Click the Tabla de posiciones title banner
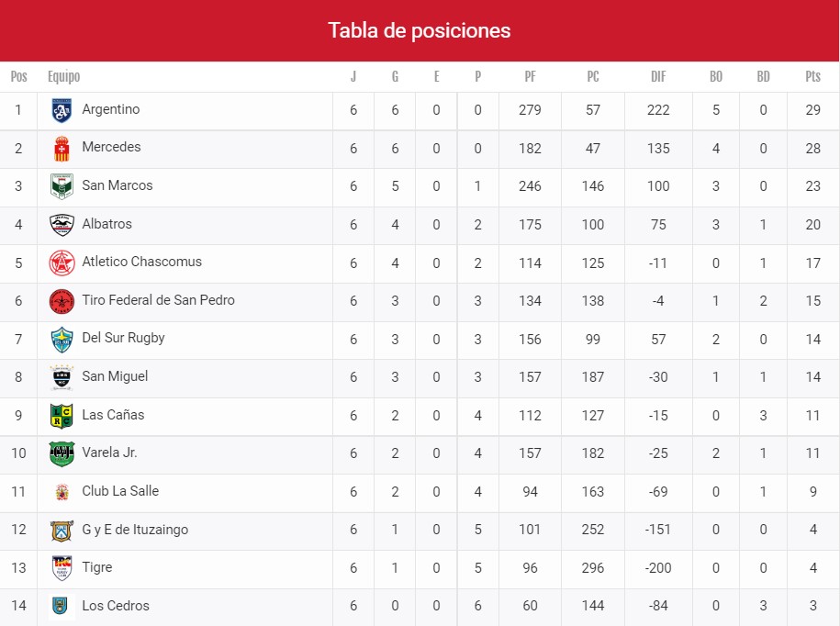 tap(420, 30)
